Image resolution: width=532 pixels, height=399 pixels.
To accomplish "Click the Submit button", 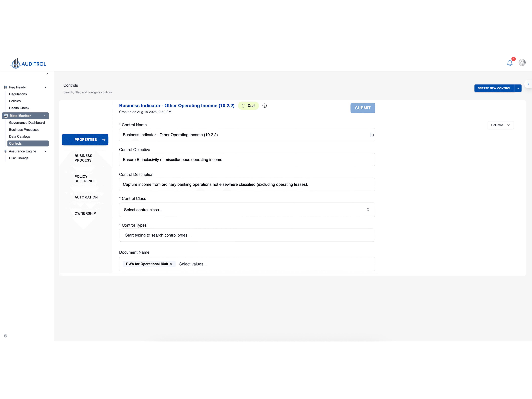I will click(x=362, y=108).
